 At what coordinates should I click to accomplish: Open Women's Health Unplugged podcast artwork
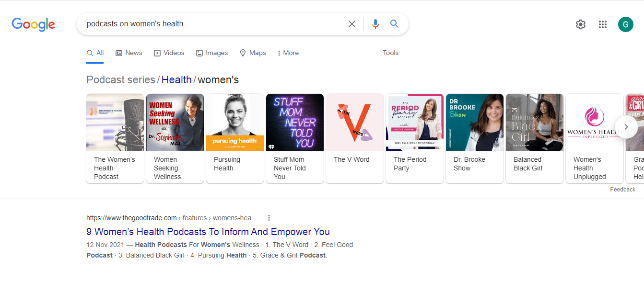click(595, 123)
